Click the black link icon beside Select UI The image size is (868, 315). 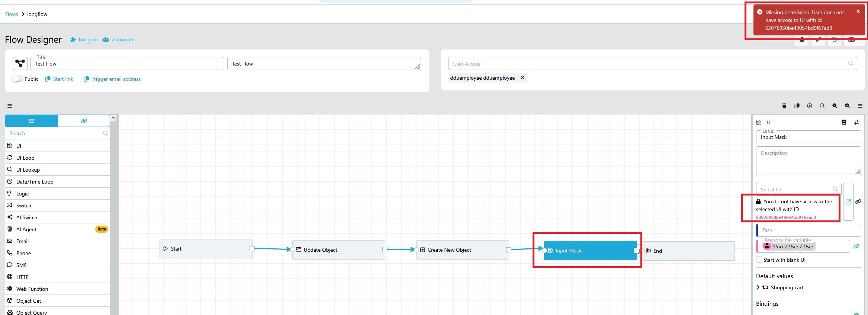(x=858, y=201)
